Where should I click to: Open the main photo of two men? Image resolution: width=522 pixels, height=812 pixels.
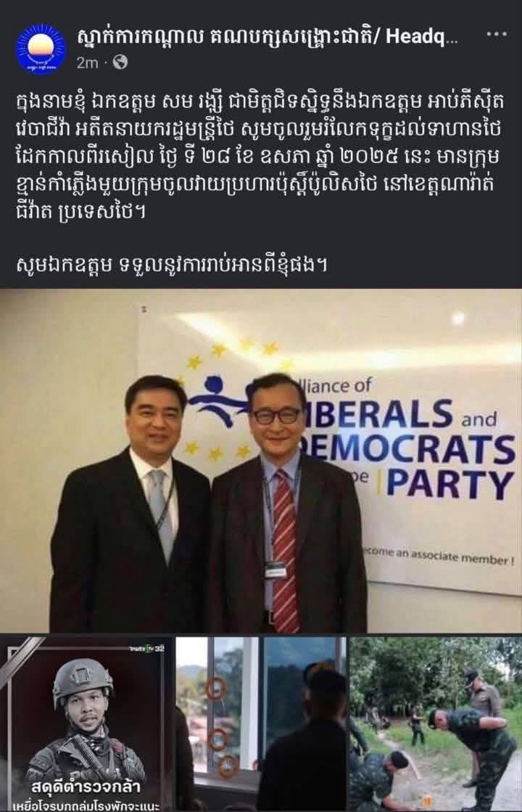(261, 460)
